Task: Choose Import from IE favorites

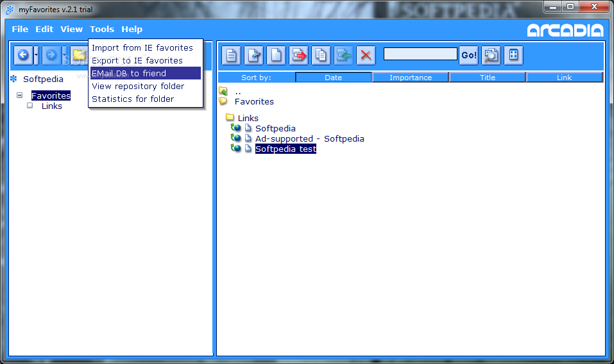Action: tap(145, 47)
